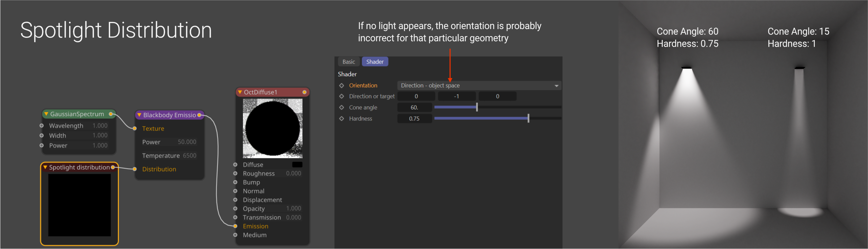The image size is (868, 249).
Task: Click the Orientation keyframe diamond icon
Action: (342, 86)
